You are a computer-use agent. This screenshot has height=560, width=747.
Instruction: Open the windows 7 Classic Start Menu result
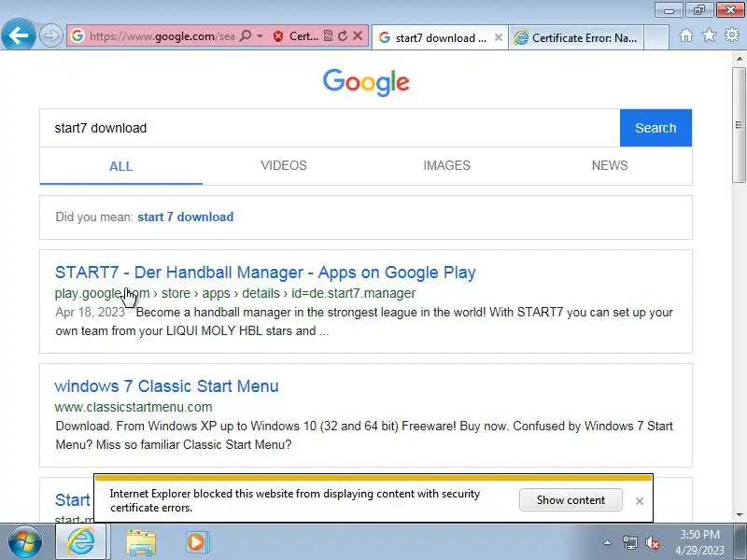[x=166, y=386]
